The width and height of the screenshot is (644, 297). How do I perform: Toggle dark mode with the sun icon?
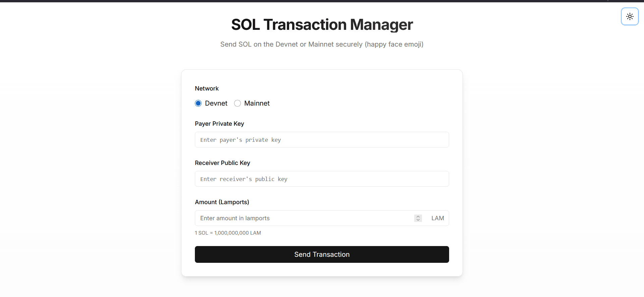click(630, 16)
